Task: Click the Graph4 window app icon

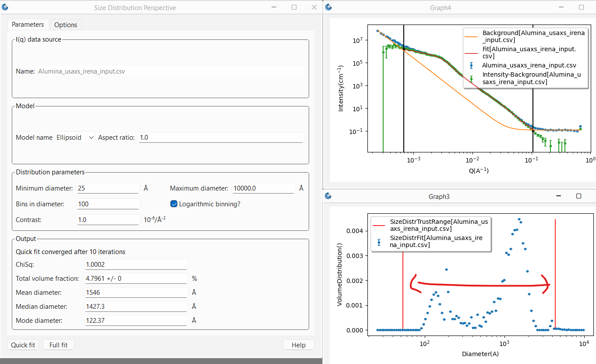Action: pyautogui.click(x=328, y=7)
